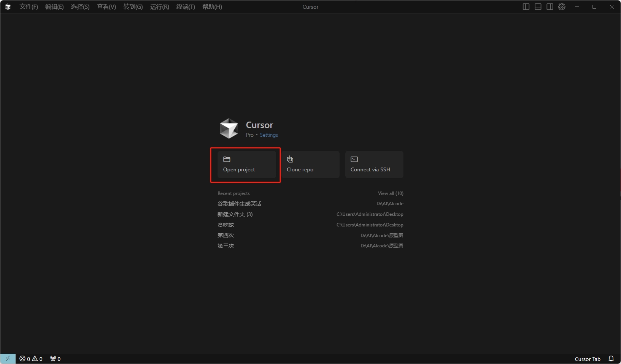Open the Settings link under Cursor

pos(269,135)
